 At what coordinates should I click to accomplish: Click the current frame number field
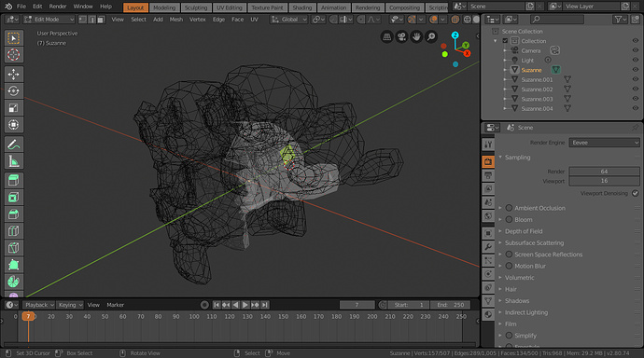click(357, 305)
